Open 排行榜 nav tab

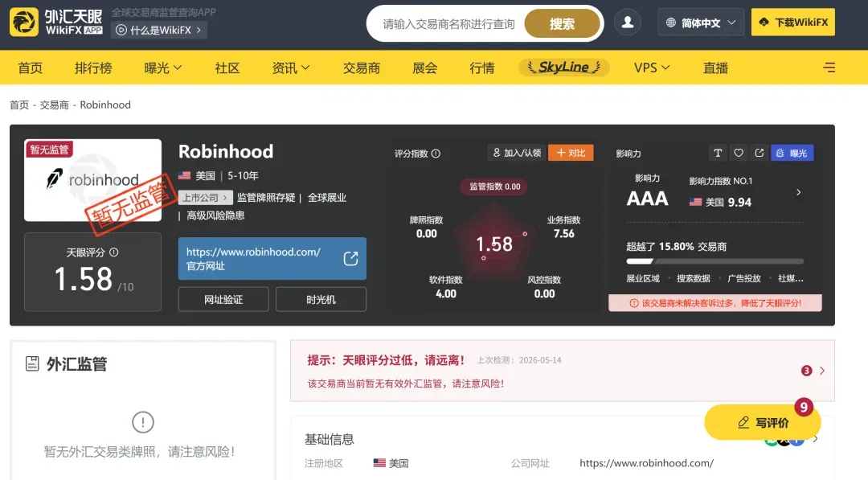93,68
